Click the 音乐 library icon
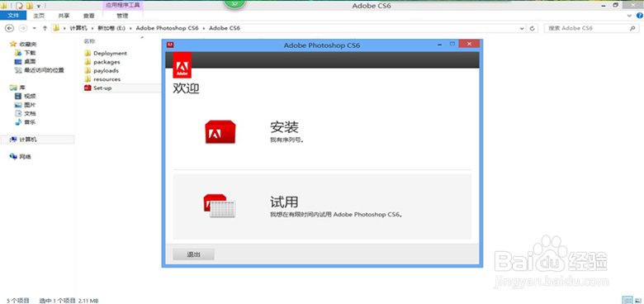Screen dimensions: 644x304 pos(17,122)
